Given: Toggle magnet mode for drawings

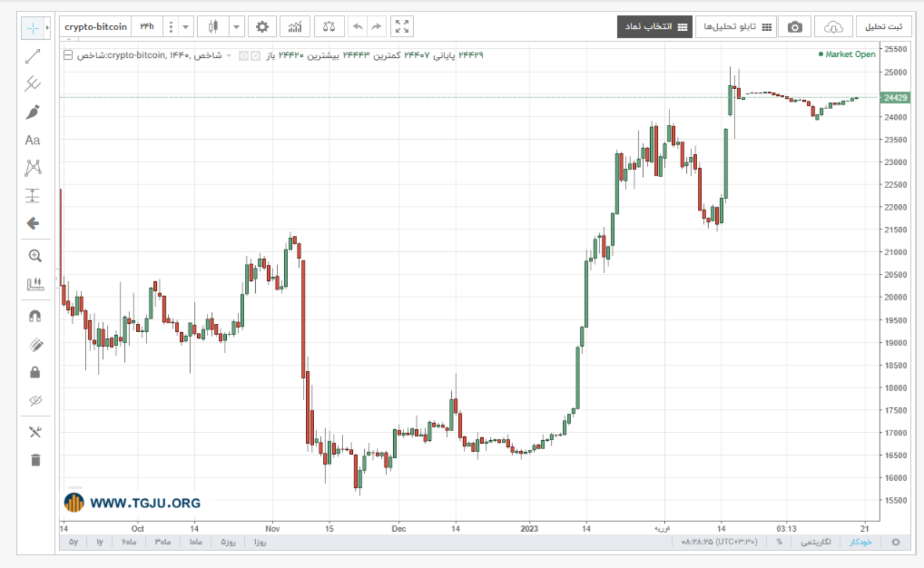Looking at the screenshot, I should (35, 316).
